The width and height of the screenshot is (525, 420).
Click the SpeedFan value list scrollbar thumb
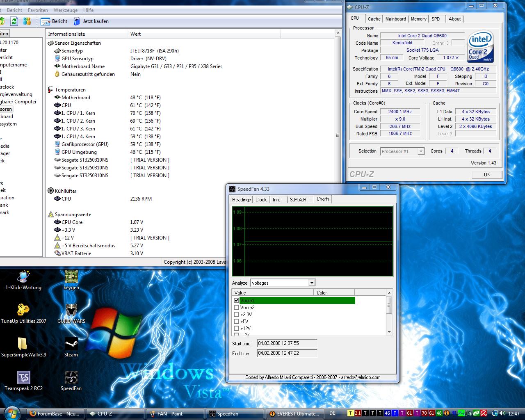[x=389, y=306]
